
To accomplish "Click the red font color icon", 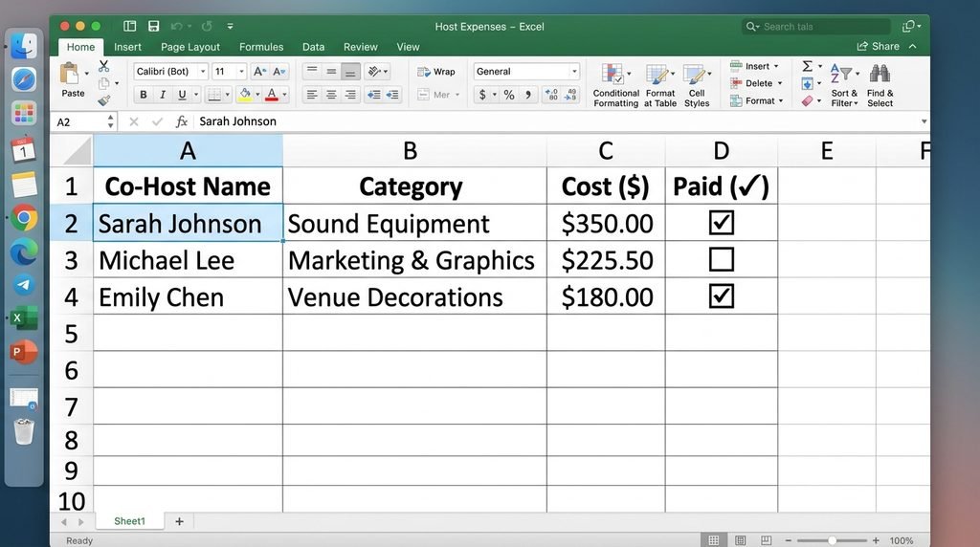I will click(271, 95).
